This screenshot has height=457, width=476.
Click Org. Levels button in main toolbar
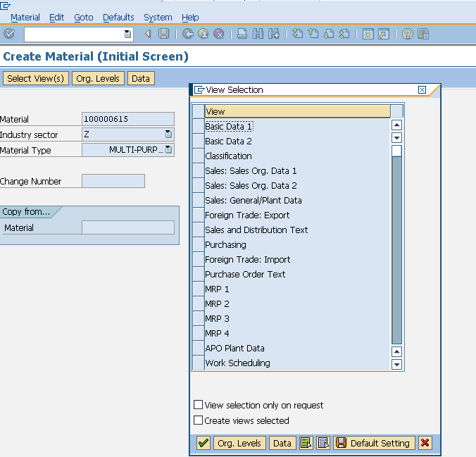click(x=98, y=78)
